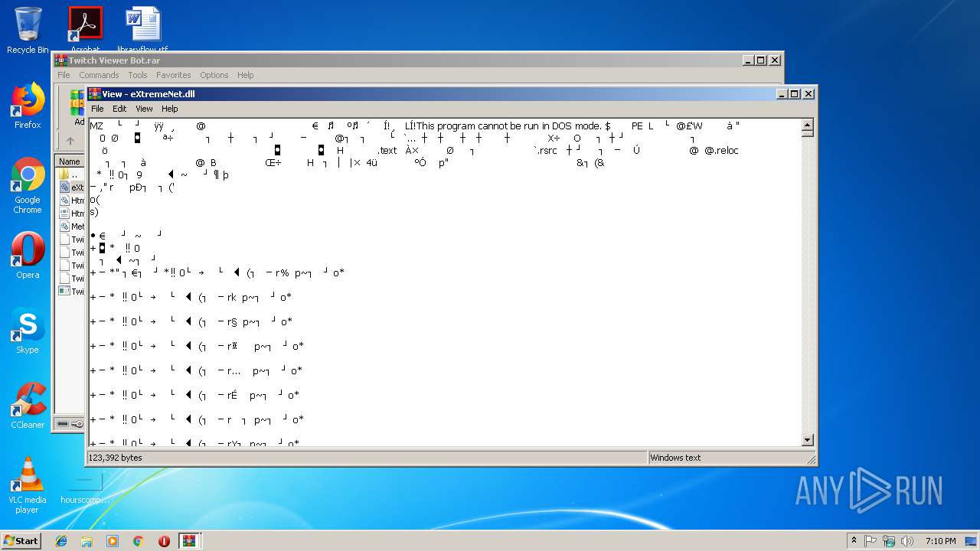
Task: Open the Start menu
Action: click(21, 541)
